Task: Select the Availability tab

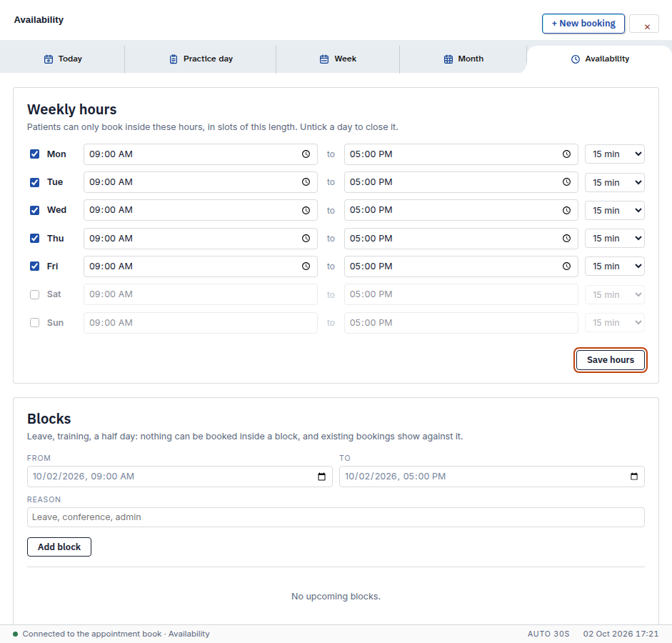Action: pos(600,59)
